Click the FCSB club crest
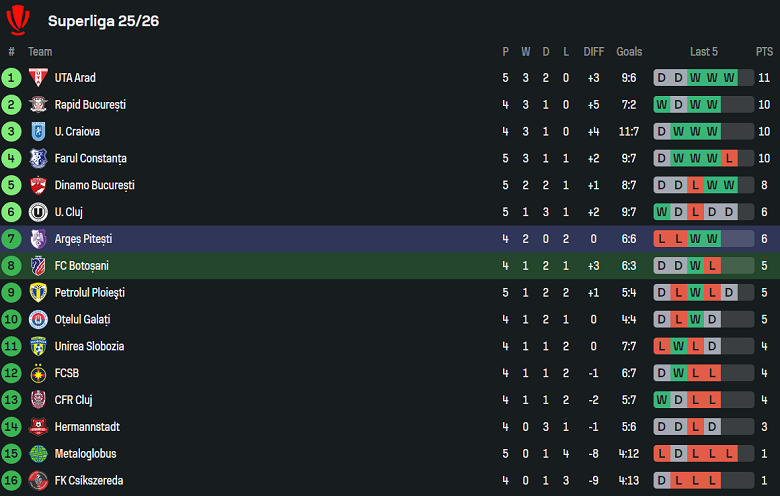Image resolution: width=780 pixels, height=496 pixels. click(x=38, y=373)
